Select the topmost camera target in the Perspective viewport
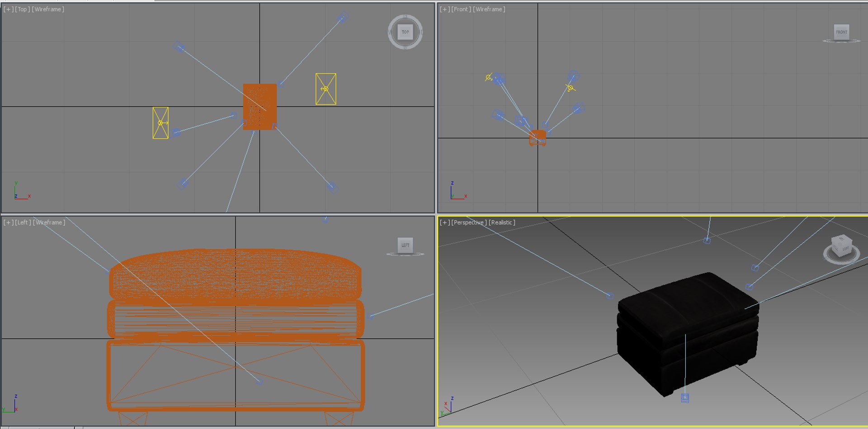Viewport: 868px width, 429px height. tap(707, 241)
